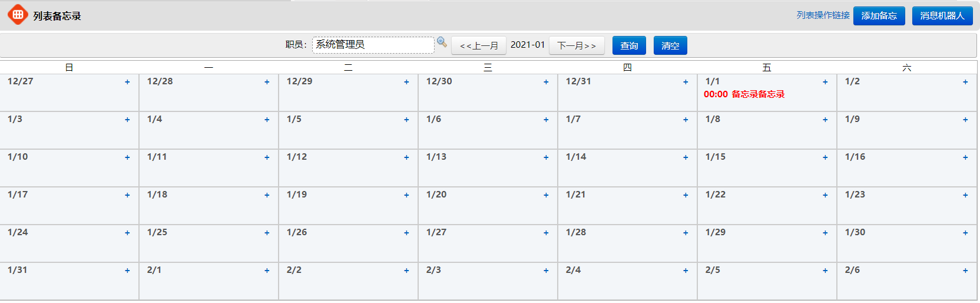Click the 1/1 date label

tap(712, 81)
